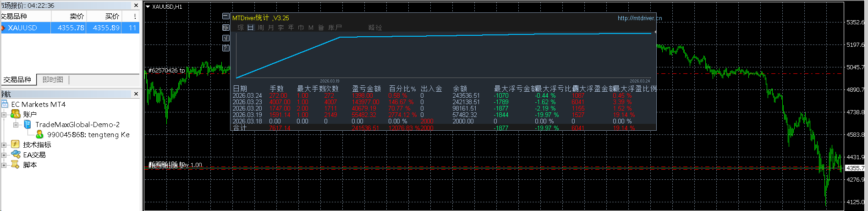Click the TradeMaxGlobal-Demo-2 server icon
Screen dimensions: 868x211
click(27, 124)
